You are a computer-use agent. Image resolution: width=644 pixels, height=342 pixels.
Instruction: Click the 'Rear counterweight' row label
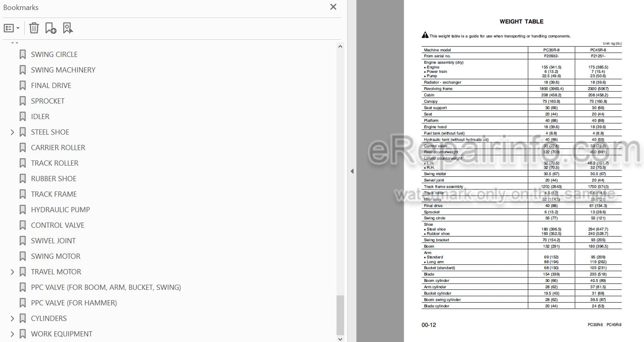[x=441, y=152]
